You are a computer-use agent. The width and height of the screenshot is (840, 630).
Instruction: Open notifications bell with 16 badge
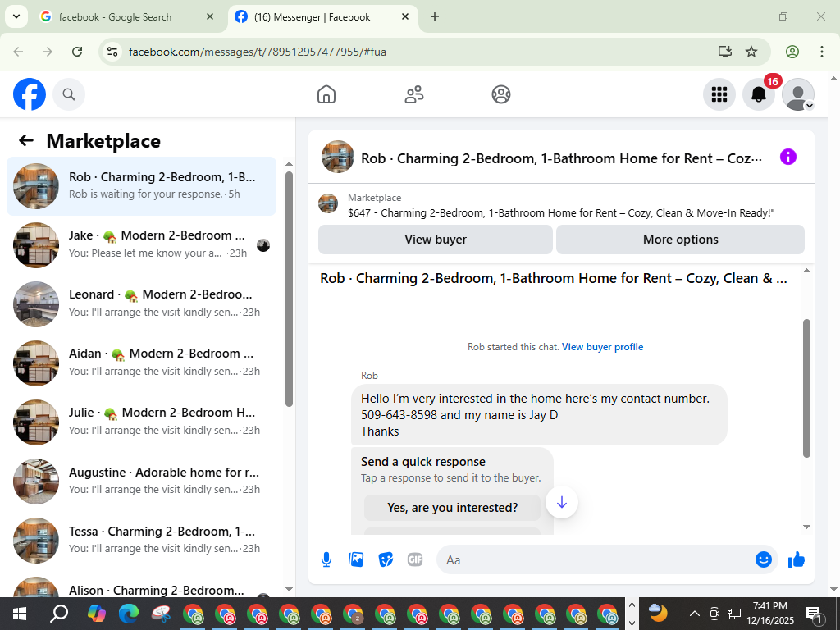[759, 94]
